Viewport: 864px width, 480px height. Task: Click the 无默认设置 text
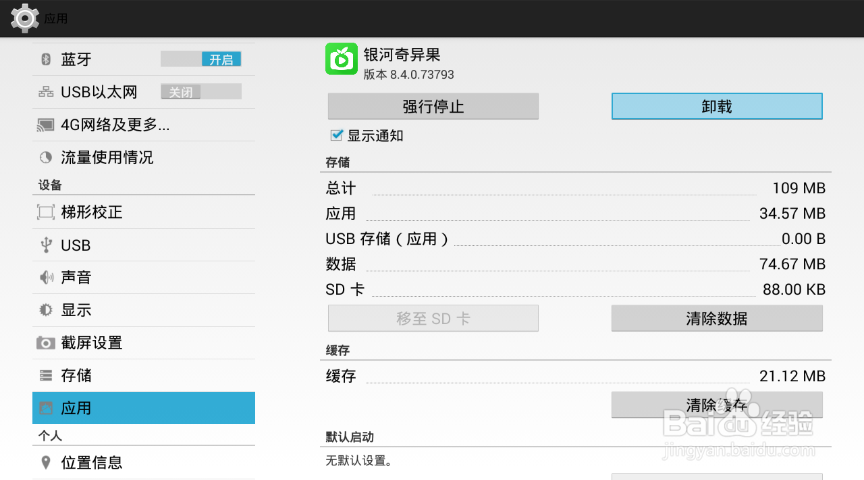point(359,461)
